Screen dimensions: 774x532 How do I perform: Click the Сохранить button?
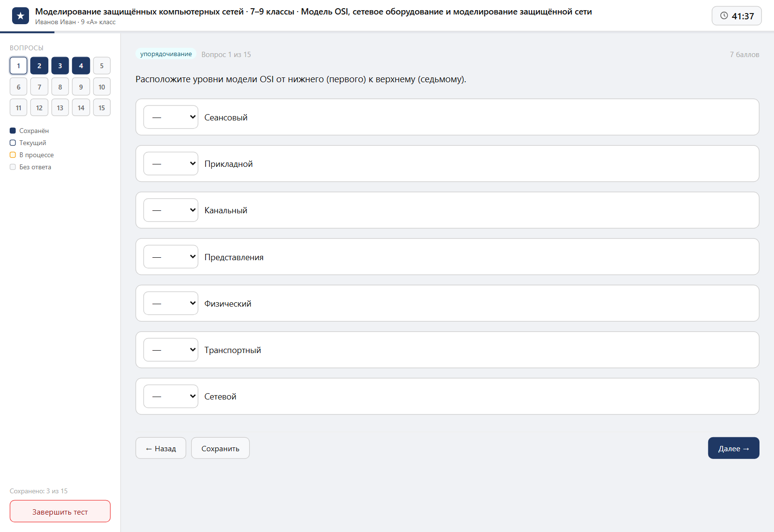click(x=220, y=448)
